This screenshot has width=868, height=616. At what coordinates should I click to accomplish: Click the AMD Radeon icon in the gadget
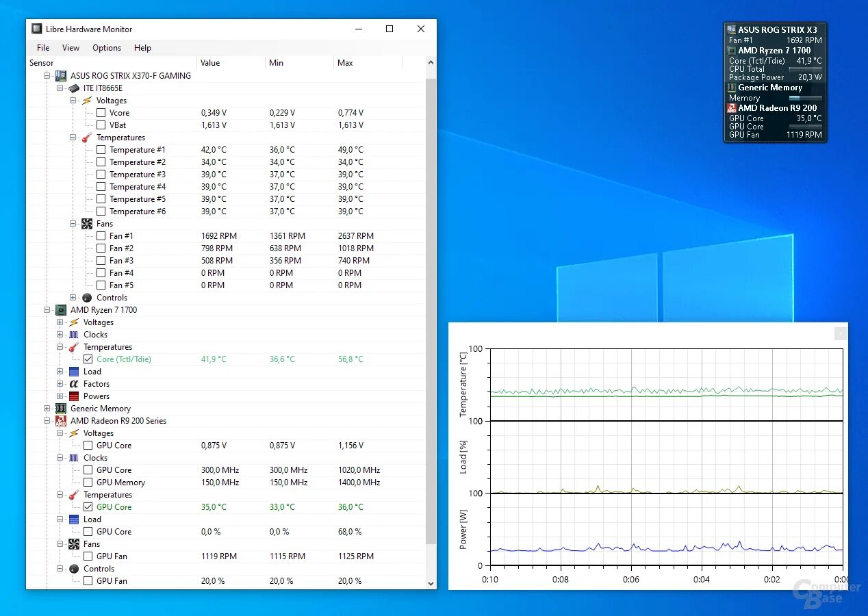pyautogui.click(x=732, y=108)
